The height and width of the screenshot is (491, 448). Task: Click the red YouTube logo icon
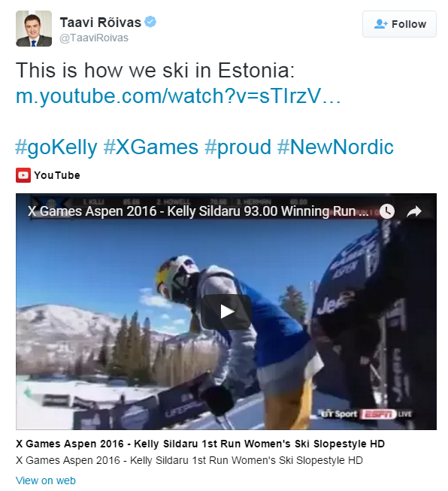[x=23, y=175]
